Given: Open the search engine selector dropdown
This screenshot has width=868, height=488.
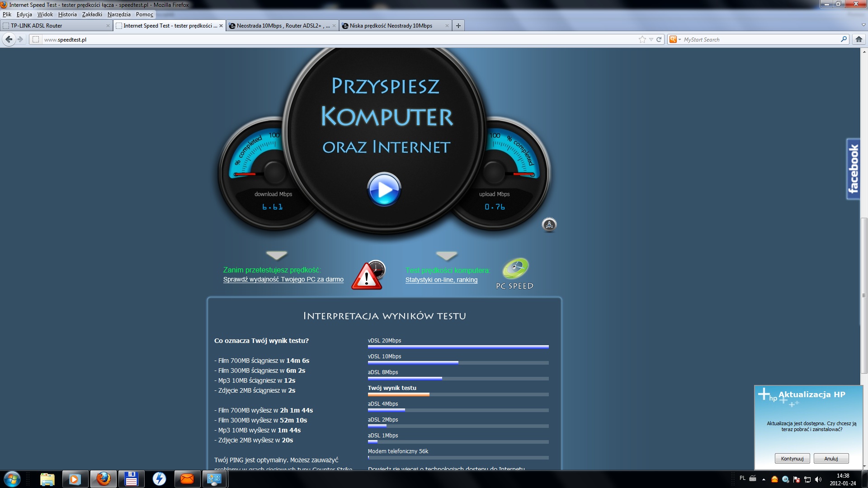Looking at the screenshot, I should (675, 39).
